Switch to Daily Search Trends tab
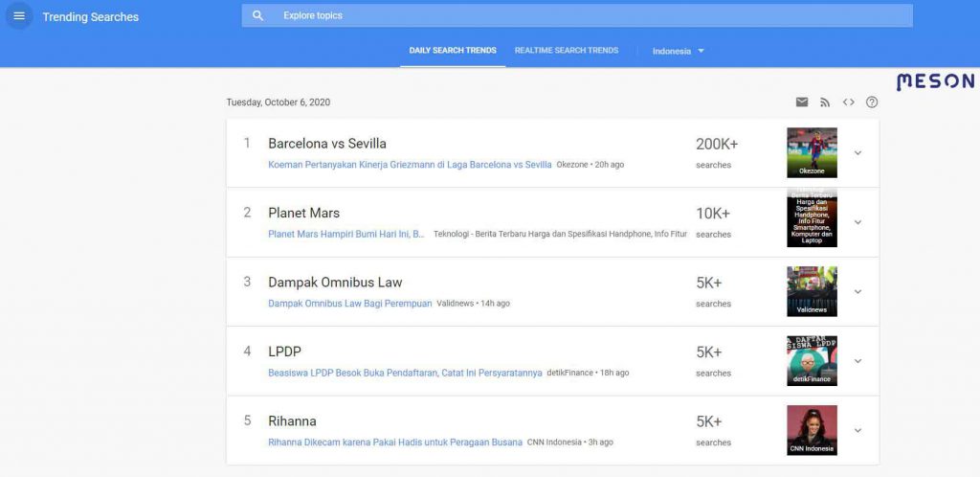The width and height of the screenshot is (980, 477). (x=453, y=51)
